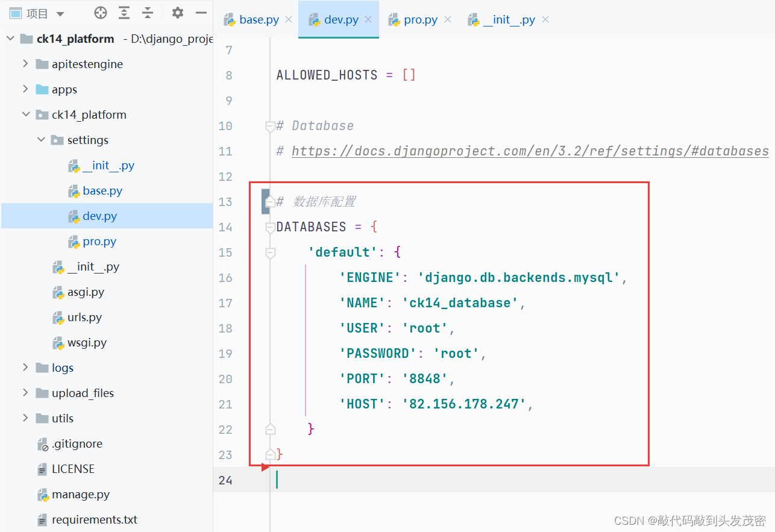Click the ignore-file icon beside .gitignore
Screen dimensions: 775x532
point(43,445)
